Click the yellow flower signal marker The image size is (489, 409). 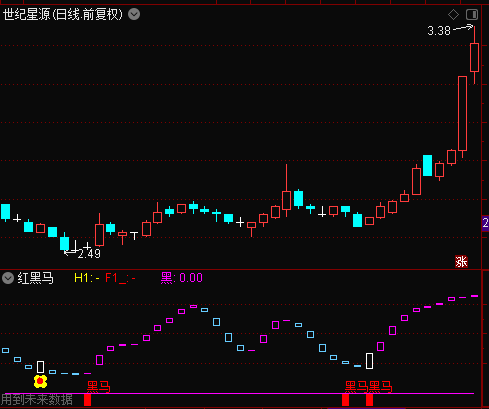coord(40,381)
